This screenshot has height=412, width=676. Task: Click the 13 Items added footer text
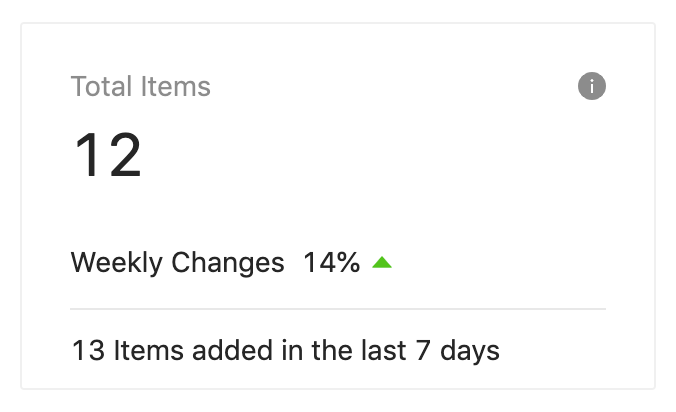click(285, 350)
